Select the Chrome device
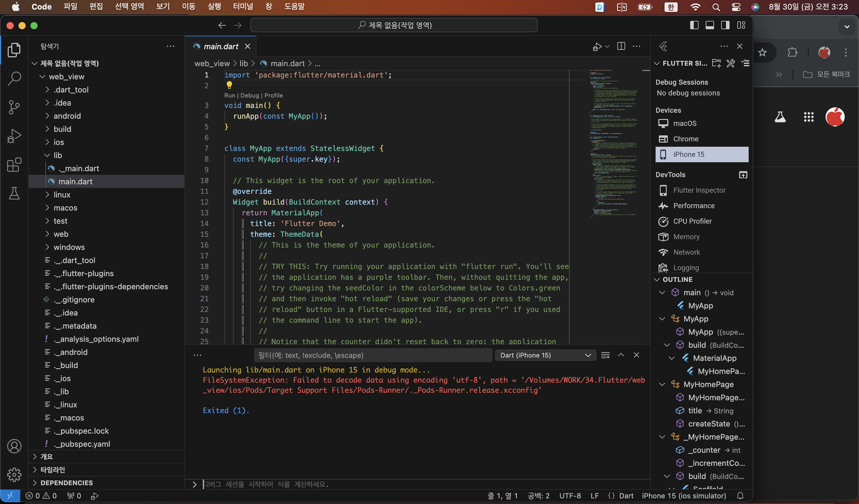The height and width of the screenshot is (504, 859). tap(702, 139)
